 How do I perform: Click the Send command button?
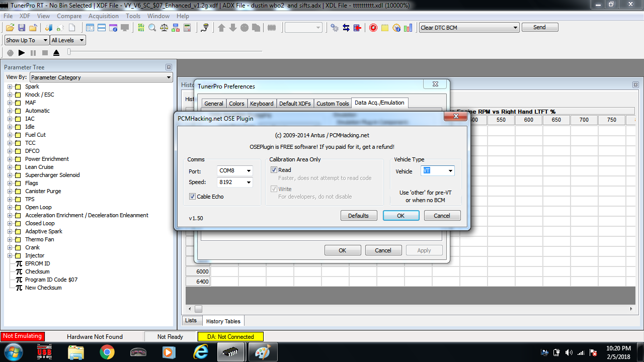click(x=539, y=28)
